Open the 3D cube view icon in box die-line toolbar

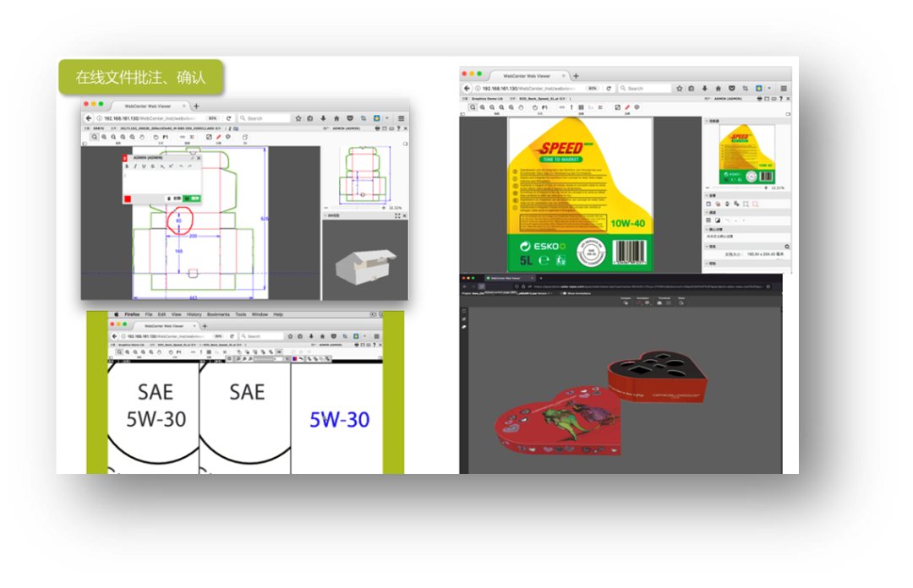point(245,137)
